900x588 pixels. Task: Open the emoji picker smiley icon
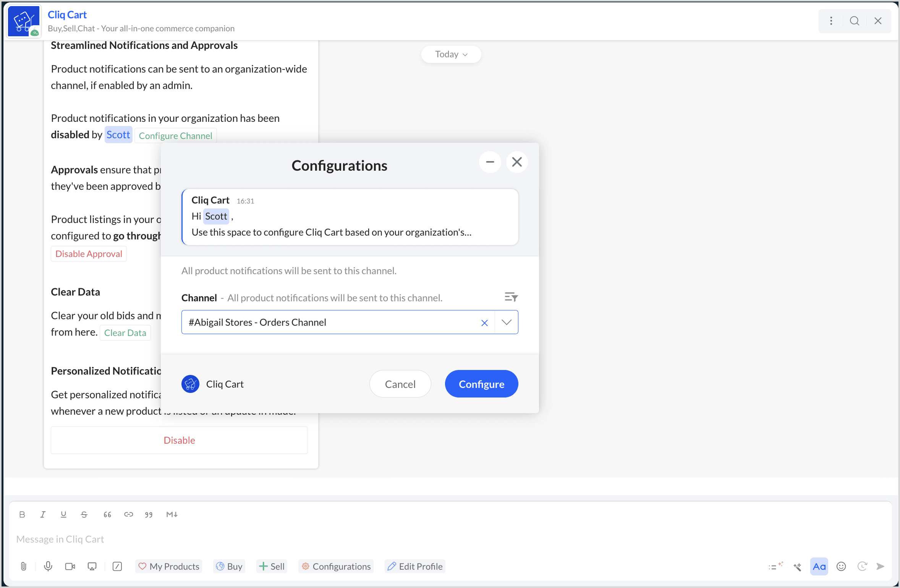841,566
